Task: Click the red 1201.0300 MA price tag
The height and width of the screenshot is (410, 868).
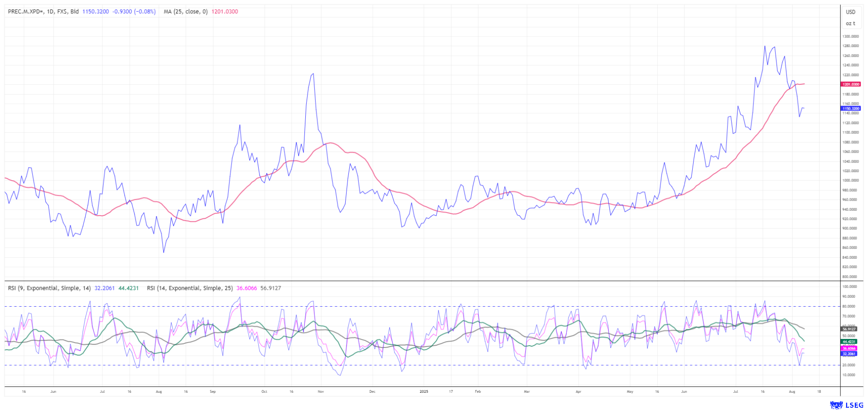Action: point(850,84)
